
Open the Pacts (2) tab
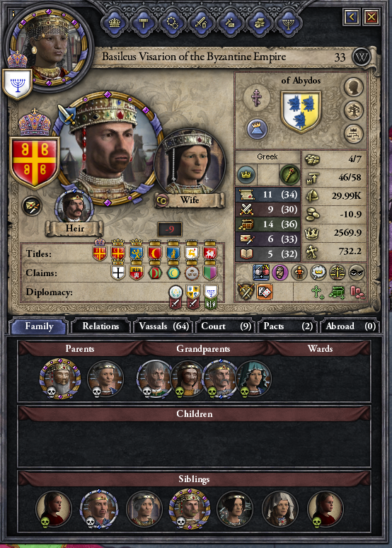[288, 326]
